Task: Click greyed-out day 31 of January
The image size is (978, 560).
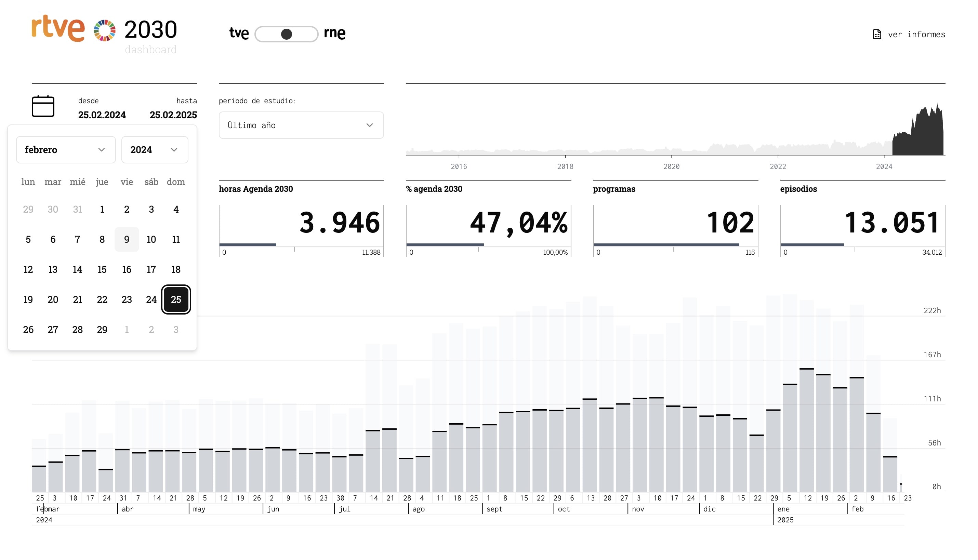Action: click(x=77, y=209)
